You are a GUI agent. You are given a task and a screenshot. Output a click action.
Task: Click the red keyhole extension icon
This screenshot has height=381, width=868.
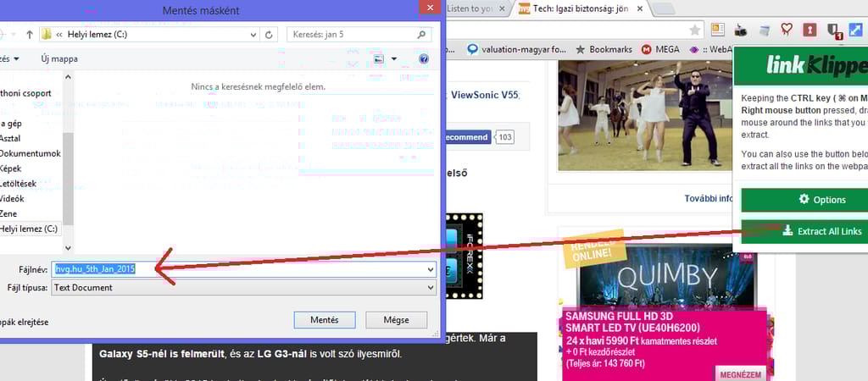pos(810,30)
